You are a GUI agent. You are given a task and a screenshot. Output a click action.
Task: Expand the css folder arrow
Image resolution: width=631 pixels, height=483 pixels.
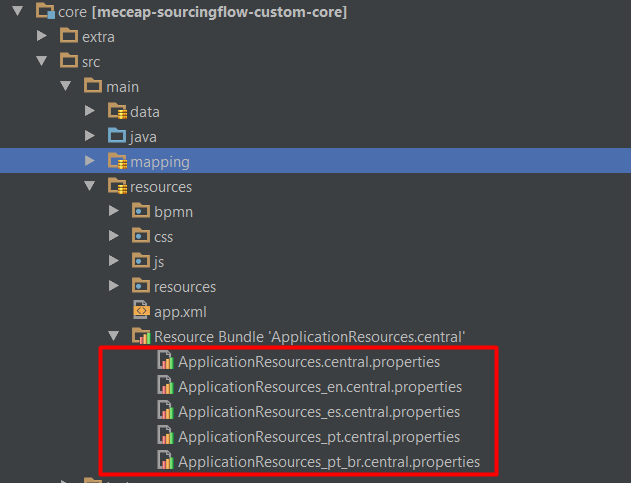114,236
